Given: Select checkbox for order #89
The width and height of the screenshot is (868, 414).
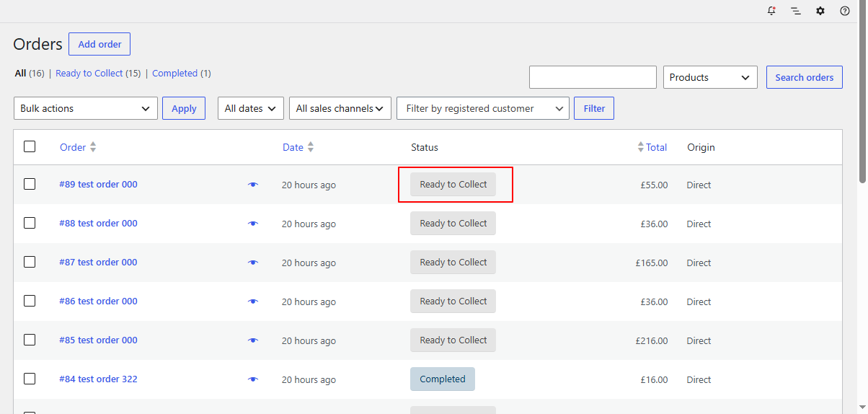Looking at the screenshot, I should click(30, 184).
